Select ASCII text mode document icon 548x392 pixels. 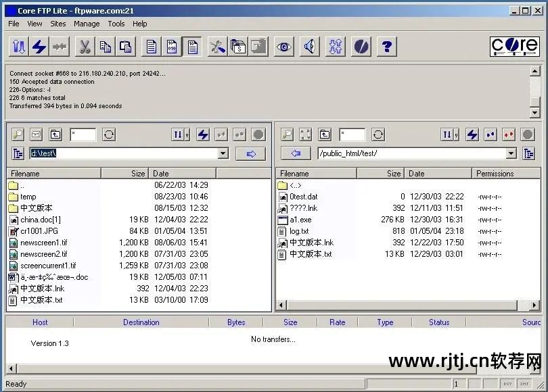point(152,47)
